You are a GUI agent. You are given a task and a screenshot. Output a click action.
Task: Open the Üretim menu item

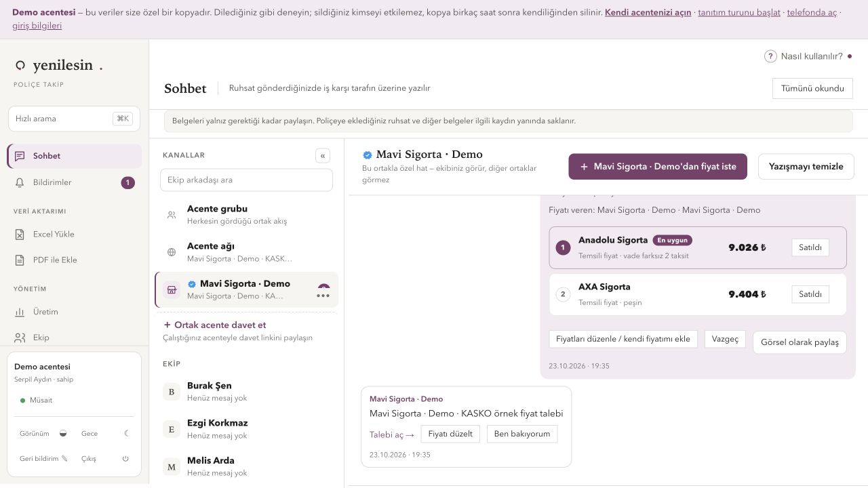74,312
